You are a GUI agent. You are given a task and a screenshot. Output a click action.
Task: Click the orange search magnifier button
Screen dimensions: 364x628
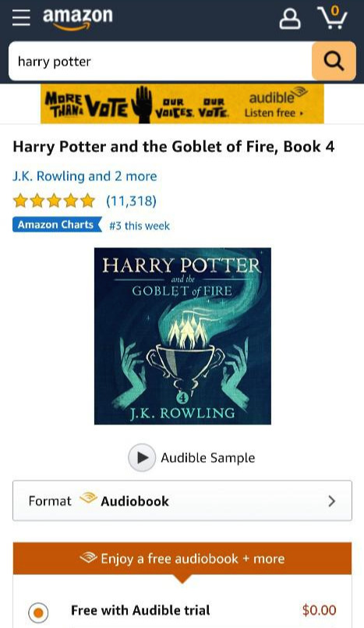[x=334, y=62]
